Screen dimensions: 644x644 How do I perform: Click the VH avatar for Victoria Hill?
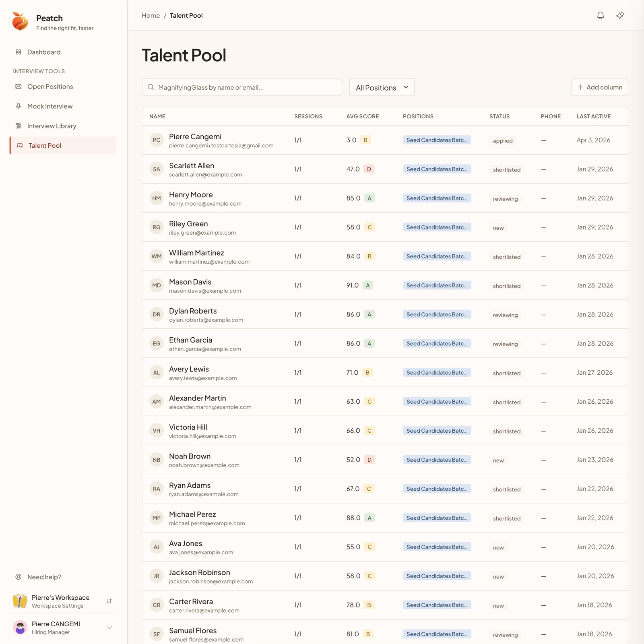157,431
